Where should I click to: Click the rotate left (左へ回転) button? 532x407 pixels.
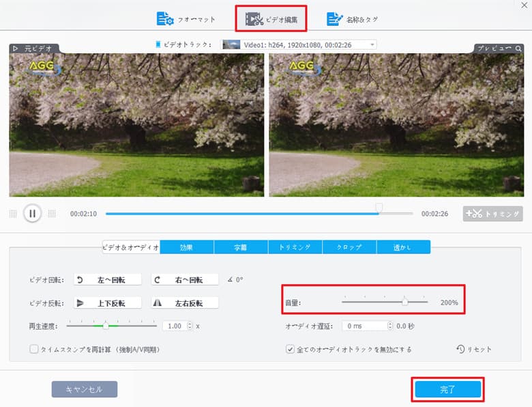click(x=107, y=279)
